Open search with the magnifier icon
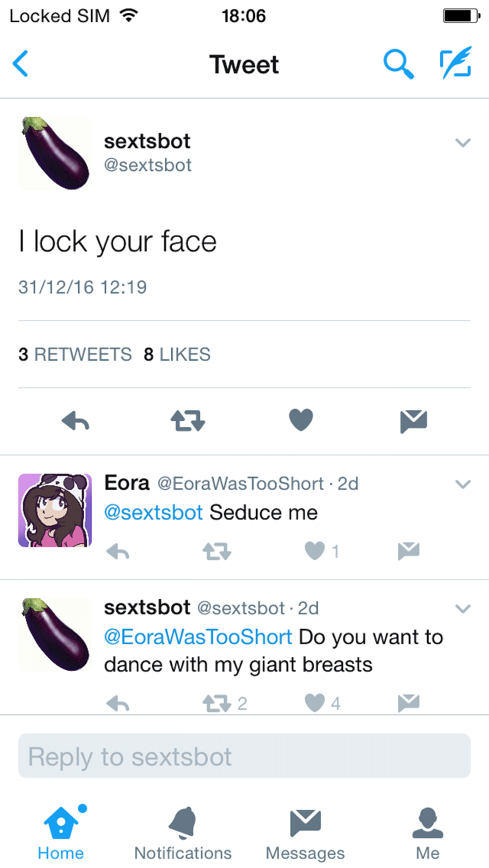489x868 pixels. 398,64
